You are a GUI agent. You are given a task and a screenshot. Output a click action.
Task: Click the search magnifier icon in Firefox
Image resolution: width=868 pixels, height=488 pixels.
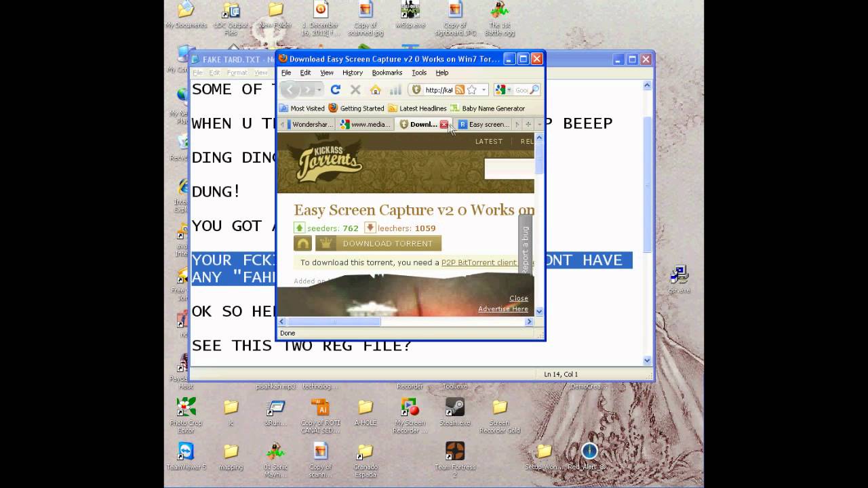(534, 89)
